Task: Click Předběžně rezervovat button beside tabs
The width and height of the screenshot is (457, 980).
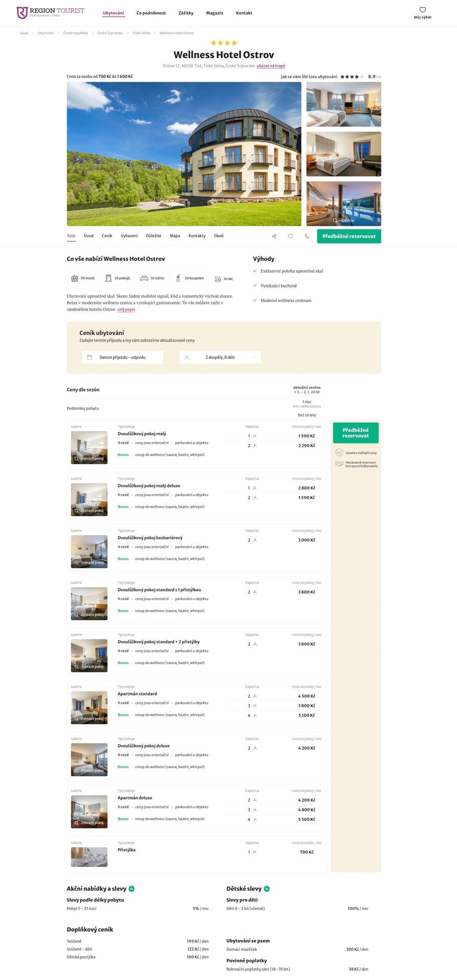Action: [349, 236]
